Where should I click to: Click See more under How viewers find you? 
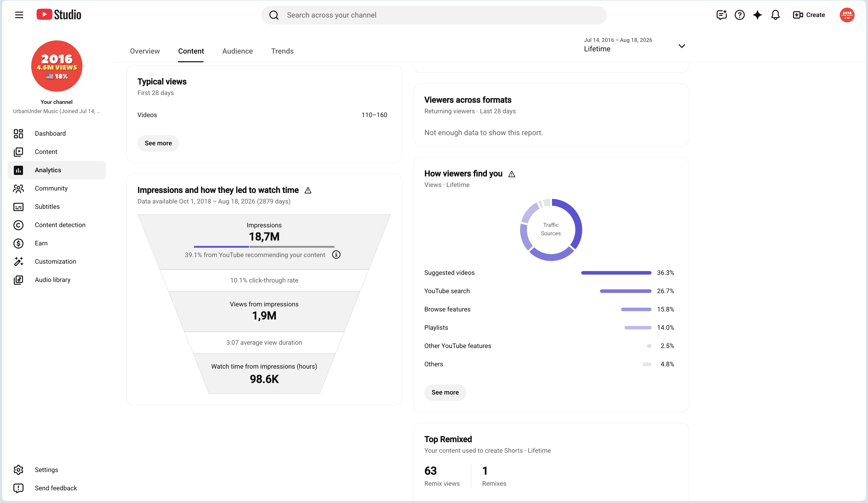click(x=445, y=392)
